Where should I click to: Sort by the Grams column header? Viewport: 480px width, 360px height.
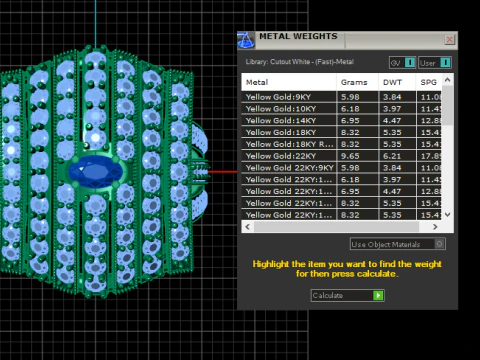pyautogui.click(x=357, y=82)
